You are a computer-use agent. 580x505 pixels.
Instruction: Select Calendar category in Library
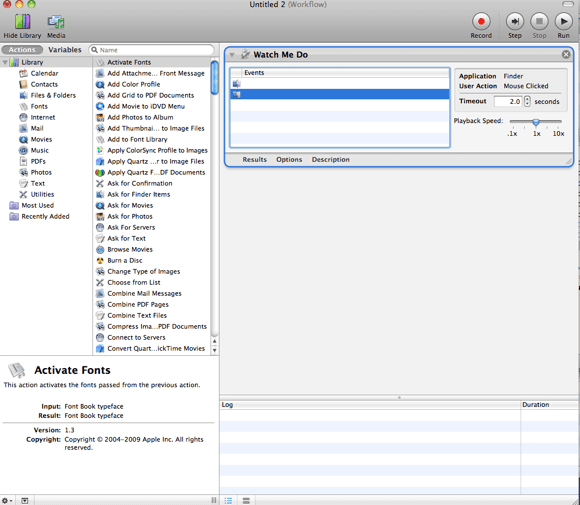(44, 73)
